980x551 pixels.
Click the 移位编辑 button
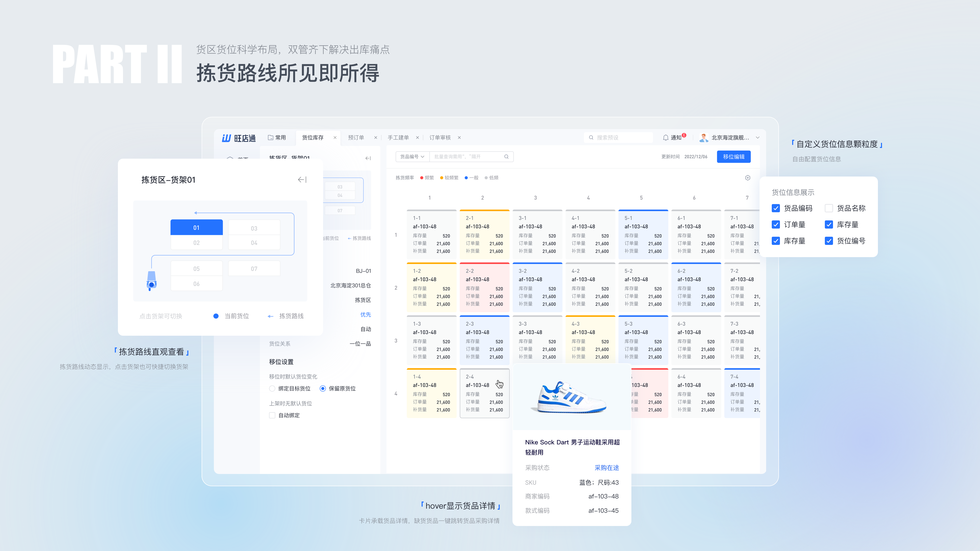(x=733, y=157)
